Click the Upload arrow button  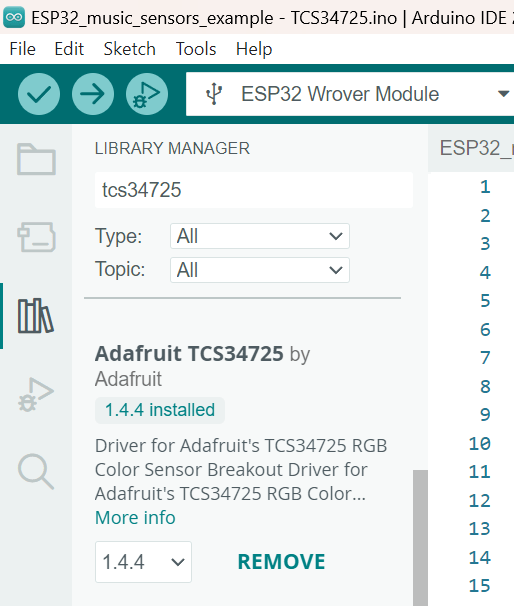click(x=93, y=94)
